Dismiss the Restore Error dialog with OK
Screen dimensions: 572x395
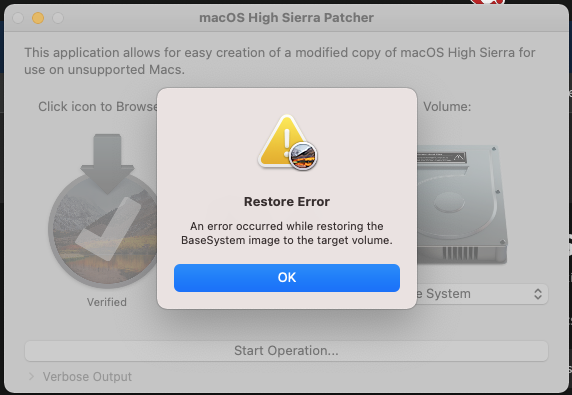[287, 278]
